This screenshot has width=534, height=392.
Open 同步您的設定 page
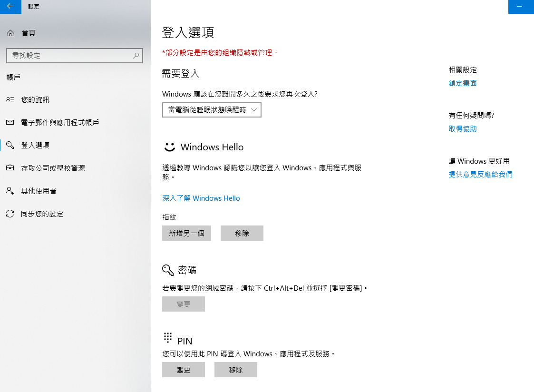[x=42, y=214]
